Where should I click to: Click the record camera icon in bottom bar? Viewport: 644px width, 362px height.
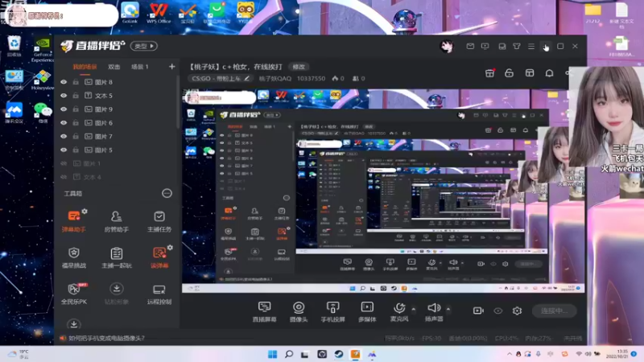pos(478,311)
